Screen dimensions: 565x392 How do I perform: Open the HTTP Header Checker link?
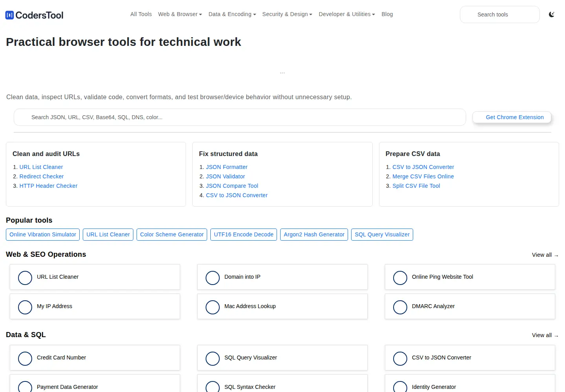[x=49, y=186]
